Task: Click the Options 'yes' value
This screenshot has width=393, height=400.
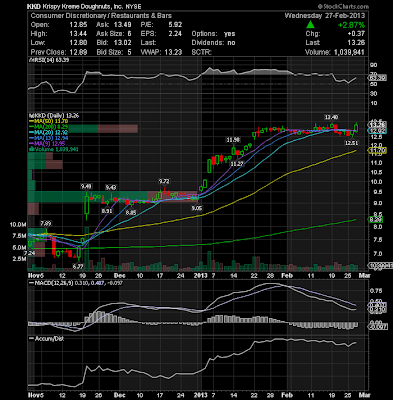Action: 230,34
